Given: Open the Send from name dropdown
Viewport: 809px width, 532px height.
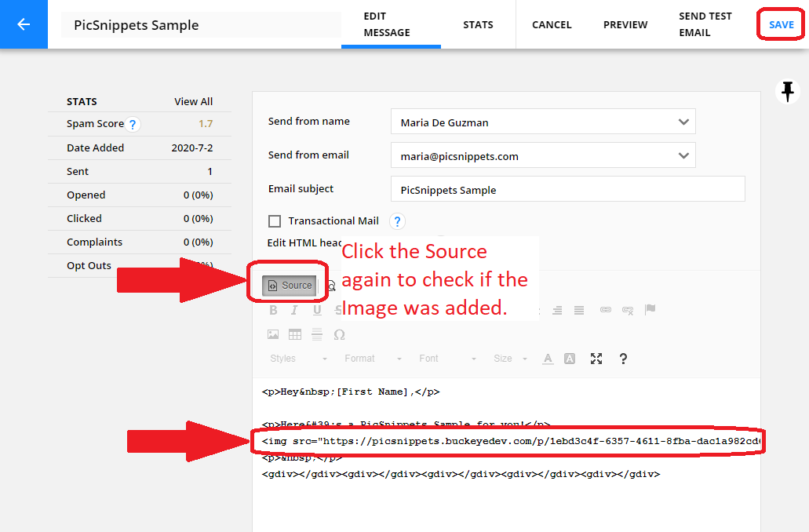Looking at the screenshot, I should point(543,122).
